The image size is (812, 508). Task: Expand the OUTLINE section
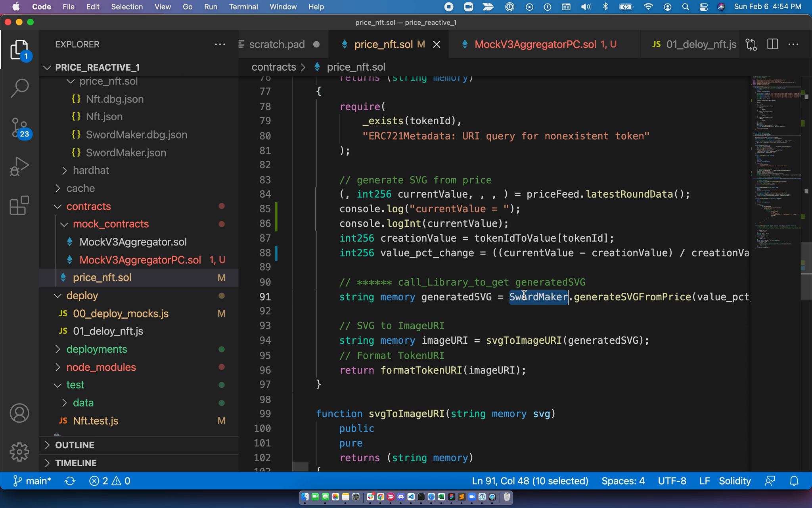pos(139,445)
